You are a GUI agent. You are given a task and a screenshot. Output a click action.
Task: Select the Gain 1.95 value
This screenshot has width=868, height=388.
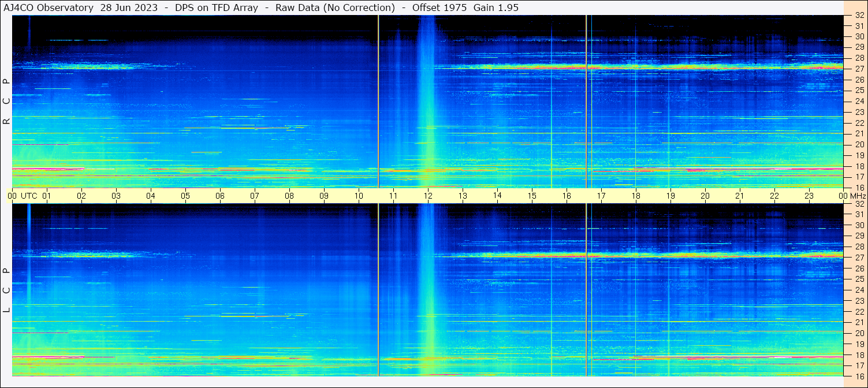(497, 8)
